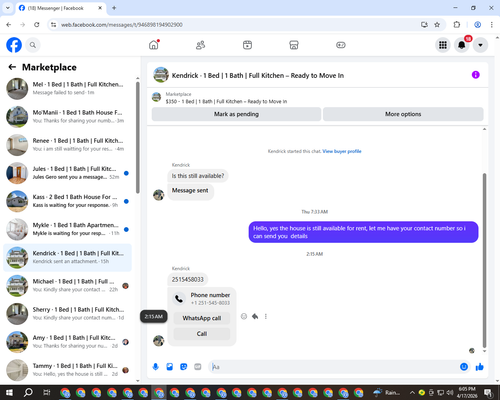Click the WhatsApp call button
This screenshot has width=500, height=400.
tap(202, 318)
